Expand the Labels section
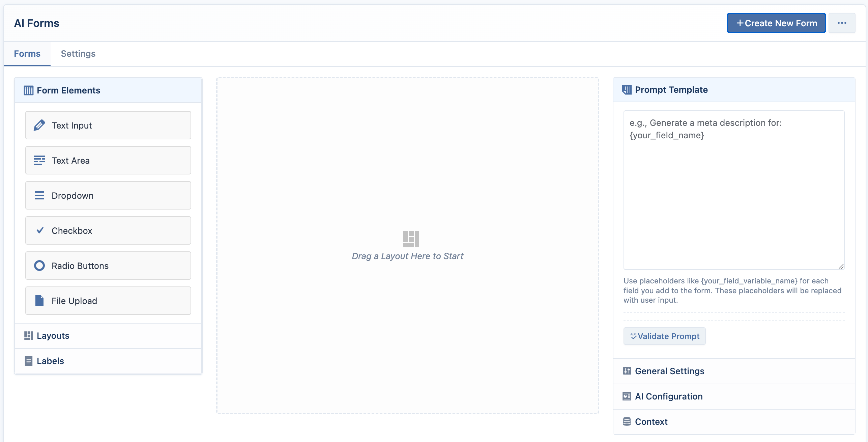 108,361
